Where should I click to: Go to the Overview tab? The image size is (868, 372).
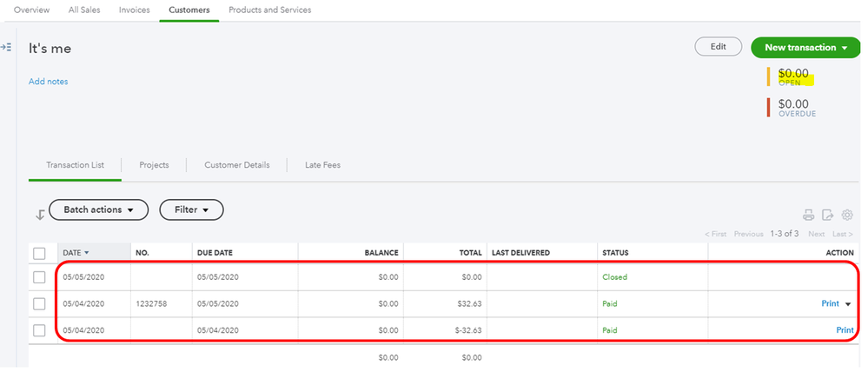coord(31,10)
